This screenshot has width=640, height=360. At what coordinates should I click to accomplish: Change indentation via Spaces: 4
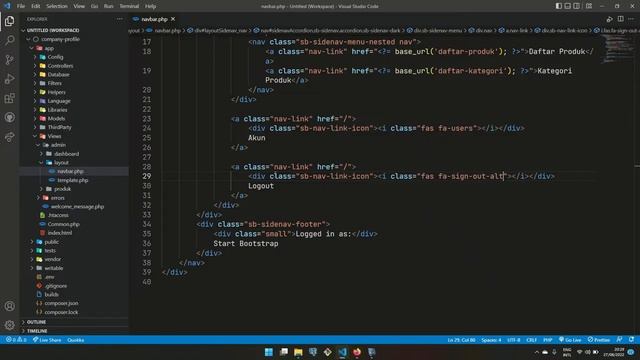(x=491, y=340)
